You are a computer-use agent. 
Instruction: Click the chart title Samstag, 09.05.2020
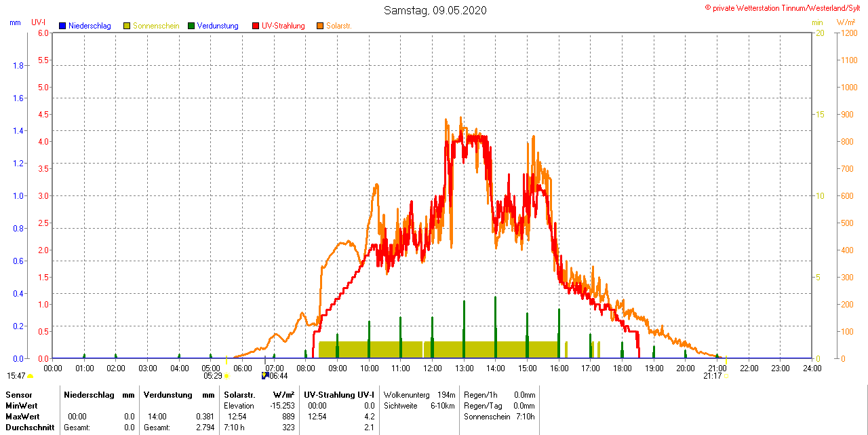(x=435, y=10)
